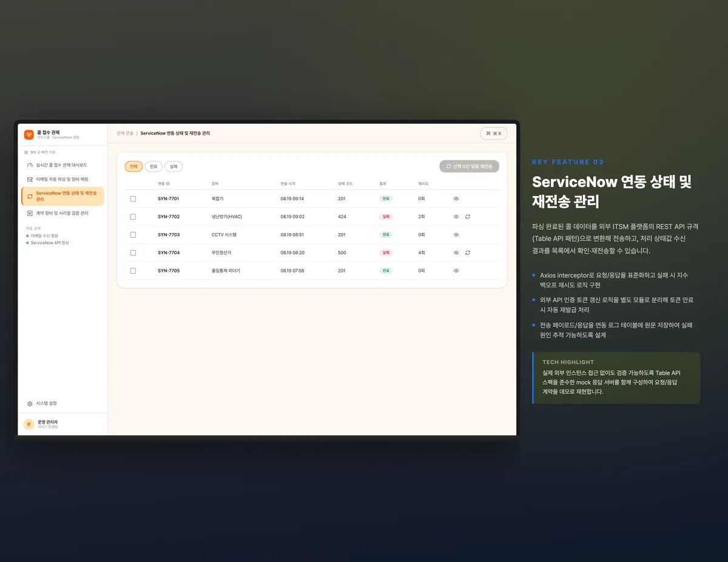Image resolution: width=728 pixels, height=562 pixels.
Task: View details of SYN-7703 via eye icon
Action: 456,235
